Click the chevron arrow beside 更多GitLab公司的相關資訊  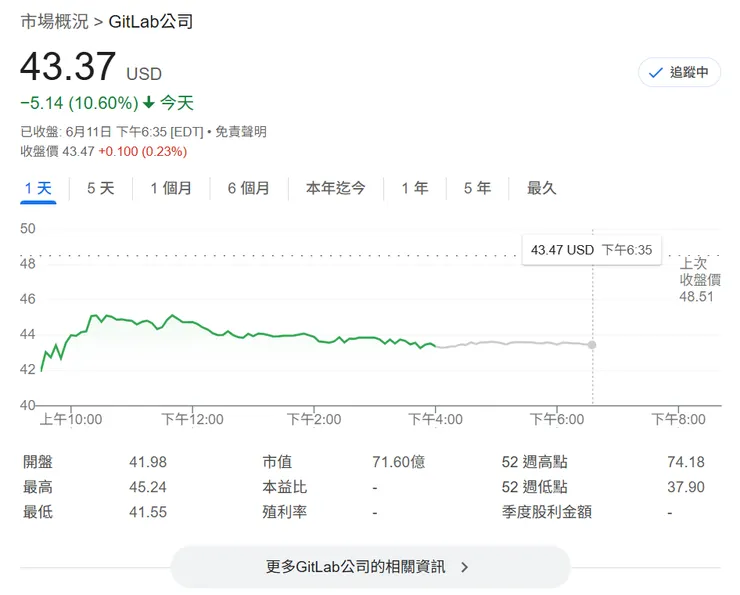coord(465,567)
